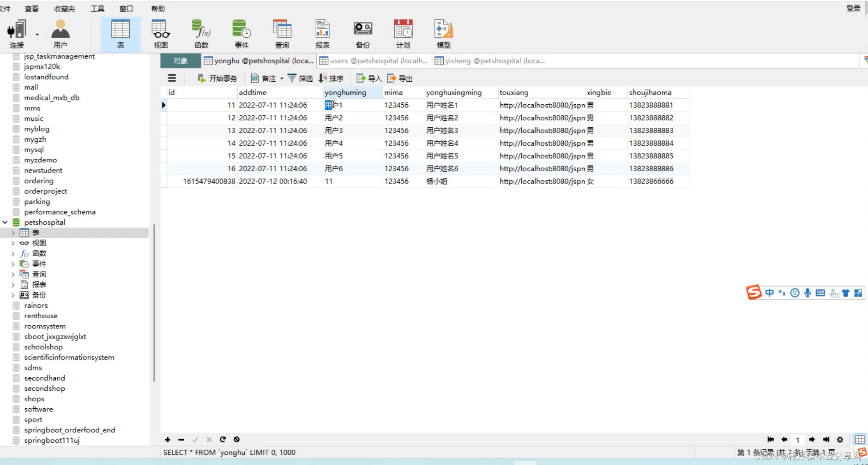Open the 备份 backup toolbar icon
Screen dimensions: 868x465
tap(363, 34)
